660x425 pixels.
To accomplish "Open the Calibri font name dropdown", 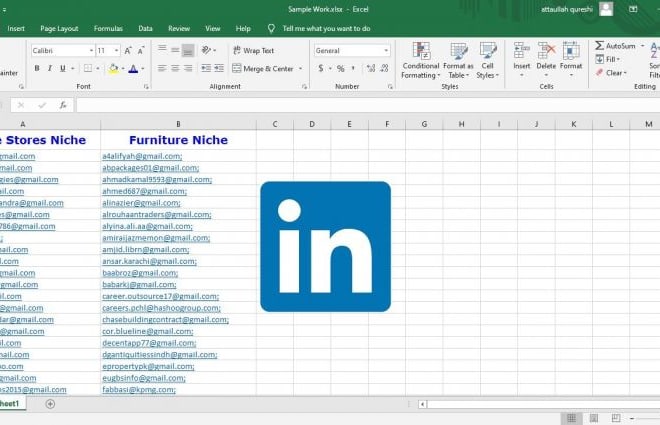I will (91, 50).
